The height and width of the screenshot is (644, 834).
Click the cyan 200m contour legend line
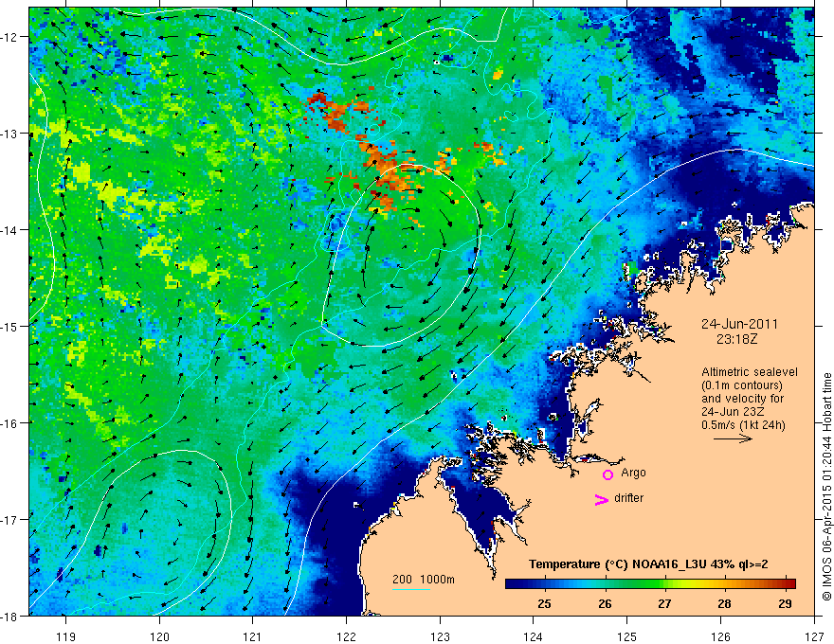[411, 589]
